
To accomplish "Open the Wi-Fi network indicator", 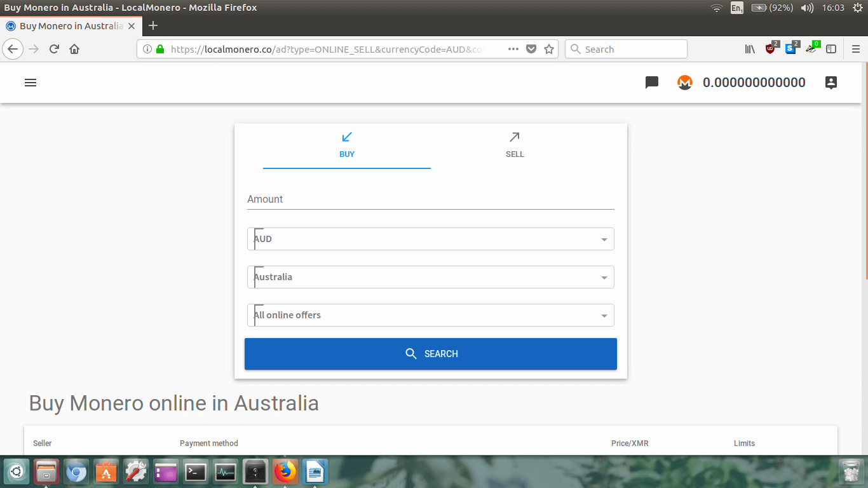I will [717, 8].
